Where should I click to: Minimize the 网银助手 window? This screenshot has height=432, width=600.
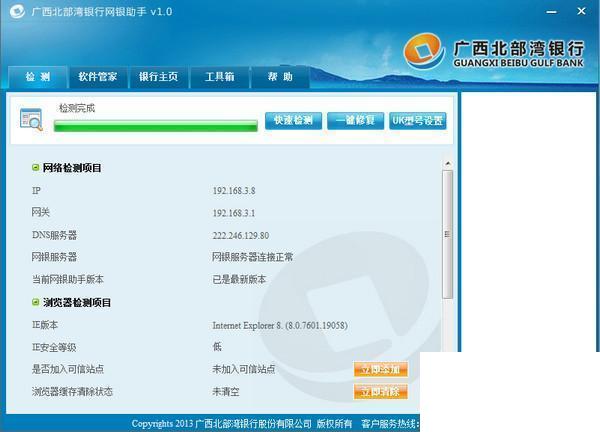click(x=551, y=12)
